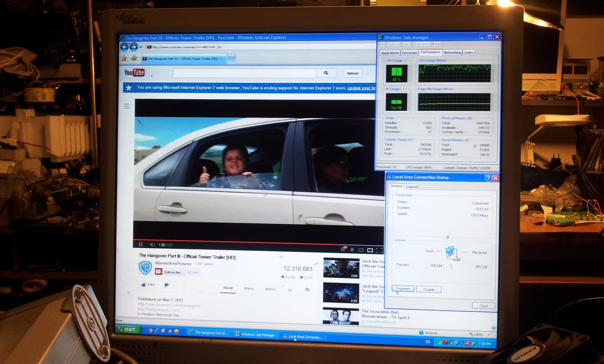Run search with magnifier button

[x=326, y=73]
